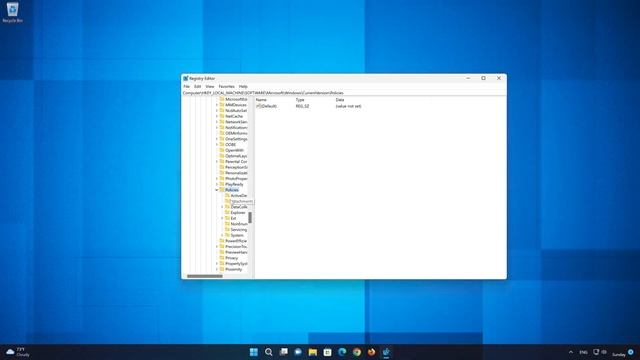
Task: Select the OneSettings key label
Action: tap(236, 139)
